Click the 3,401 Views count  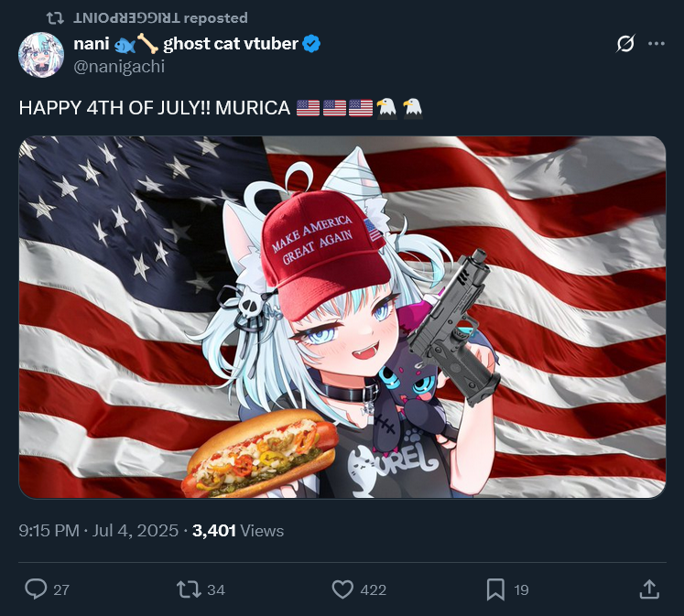pos(238,531)
